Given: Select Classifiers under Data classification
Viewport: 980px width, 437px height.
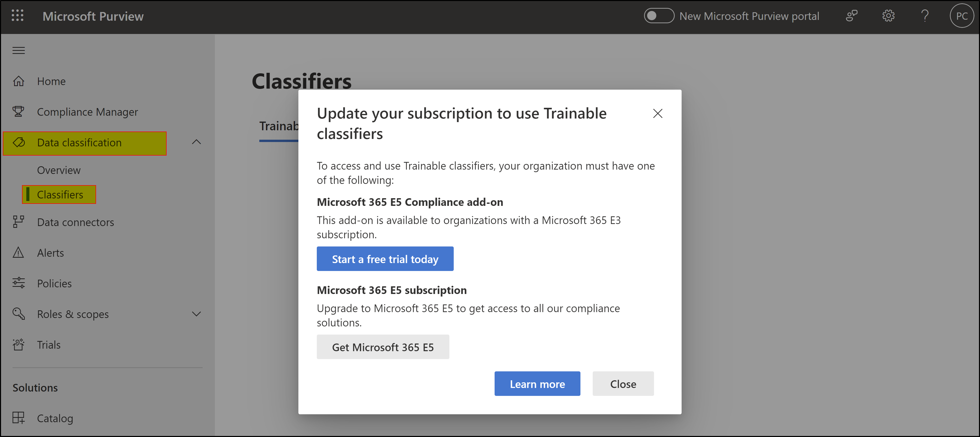Looking at the screenshot, I should (60, 194).
